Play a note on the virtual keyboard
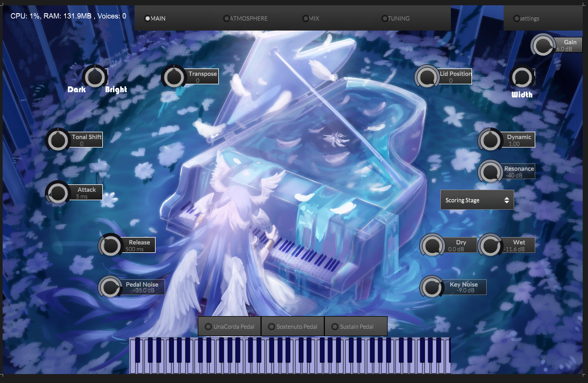The image size is (588, 383). click(x=290, y=364)
